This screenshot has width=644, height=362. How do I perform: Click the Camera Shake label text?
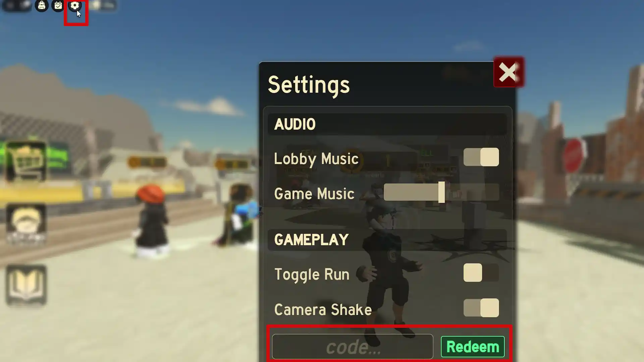(323, 309)
